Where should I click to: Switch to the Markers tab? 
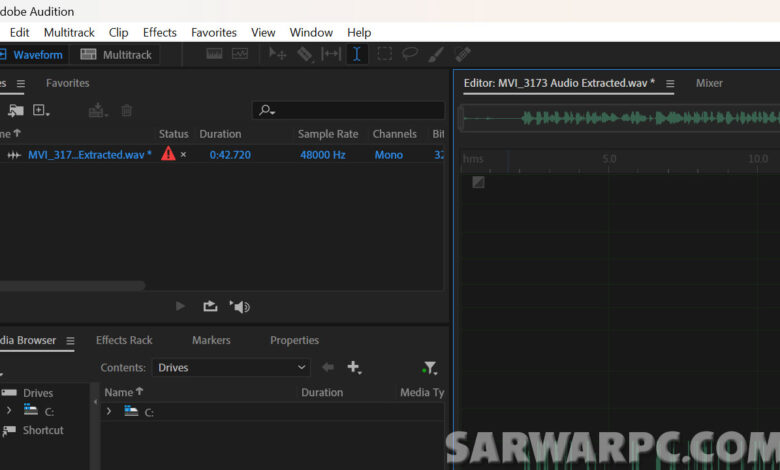point(211,340)
